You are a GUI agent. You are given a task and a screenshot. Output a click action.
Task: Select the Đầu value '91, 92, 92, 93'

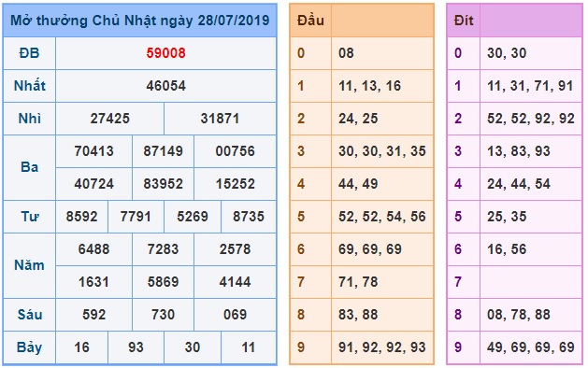pyautogui.click(x=381, y=347)
